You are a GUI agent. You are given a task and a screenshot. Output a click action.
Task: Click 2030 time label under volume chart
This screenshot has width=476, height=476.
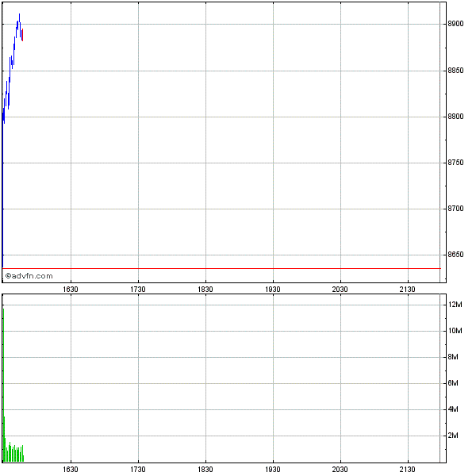click(340, 470)
